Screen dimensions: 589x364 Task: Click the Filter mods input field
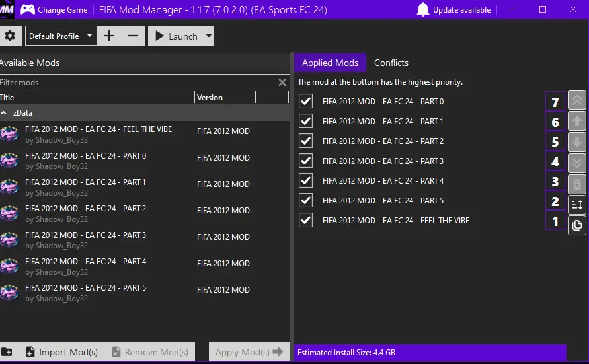click(x=137, y=83)
